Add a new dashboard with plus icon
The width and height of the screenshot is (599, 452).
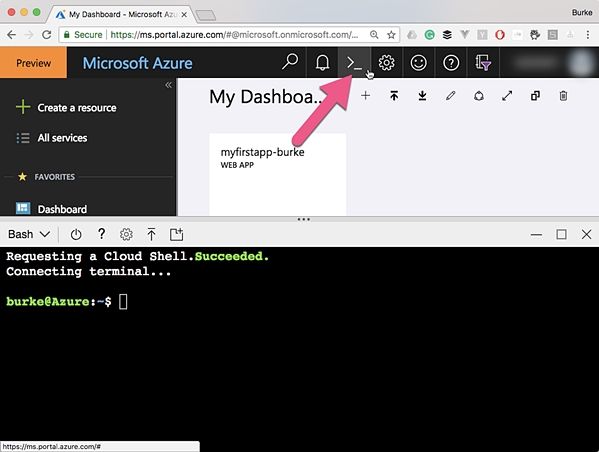coord(366,96)
